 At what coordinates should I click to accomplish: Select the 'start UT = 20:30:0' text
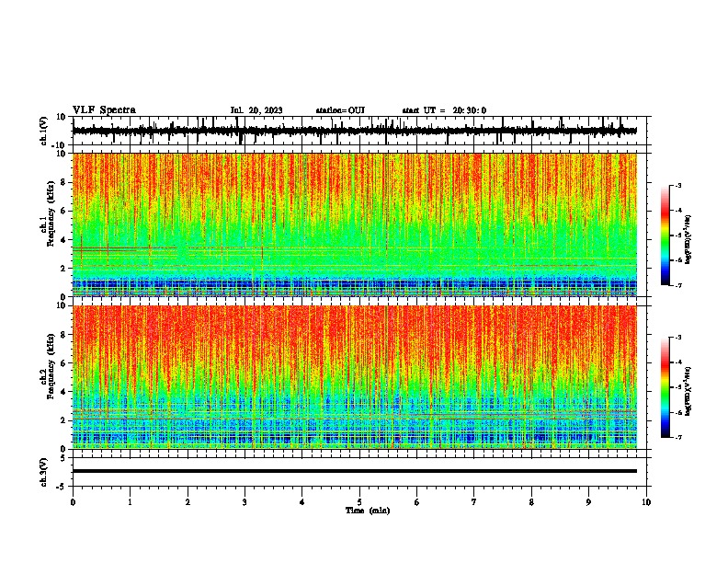click(444, 110)
